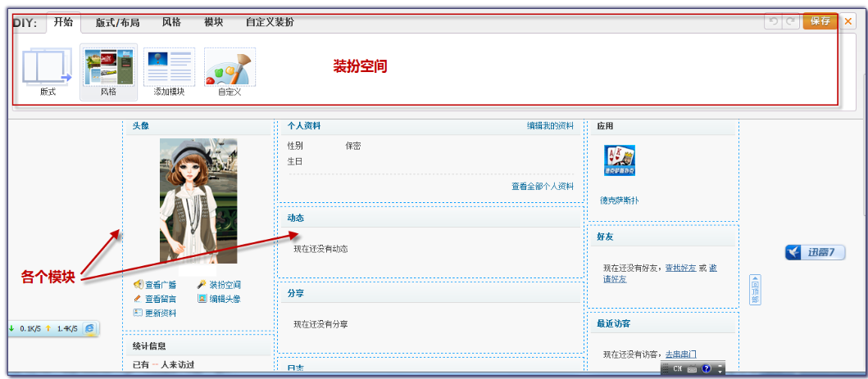Click the 版式 layout icon
The height and width of the screenshot is (379, 868).
click(x=48, y=67)
